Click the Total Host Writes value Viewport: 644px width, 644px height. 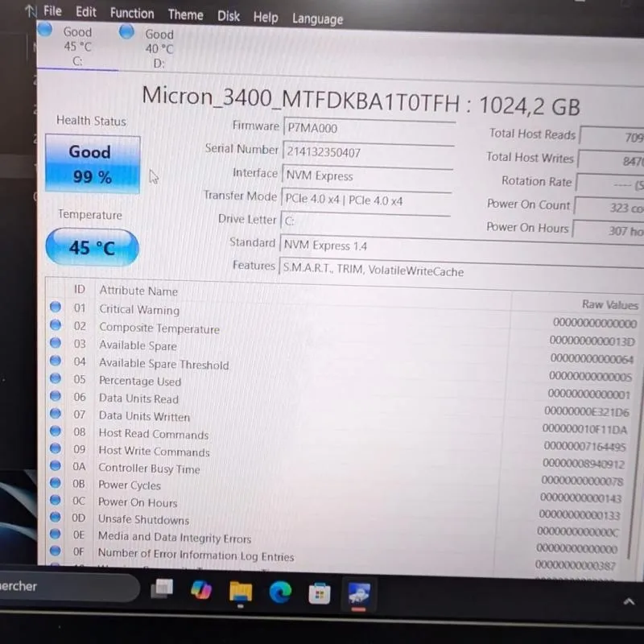(611, 160)
